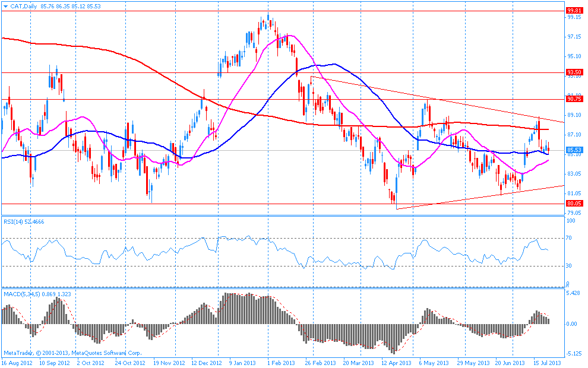Click the 1 Feb 2013 date label
Image resolution: width=588 pixels, height=368 pixels.
coord(282,363)
